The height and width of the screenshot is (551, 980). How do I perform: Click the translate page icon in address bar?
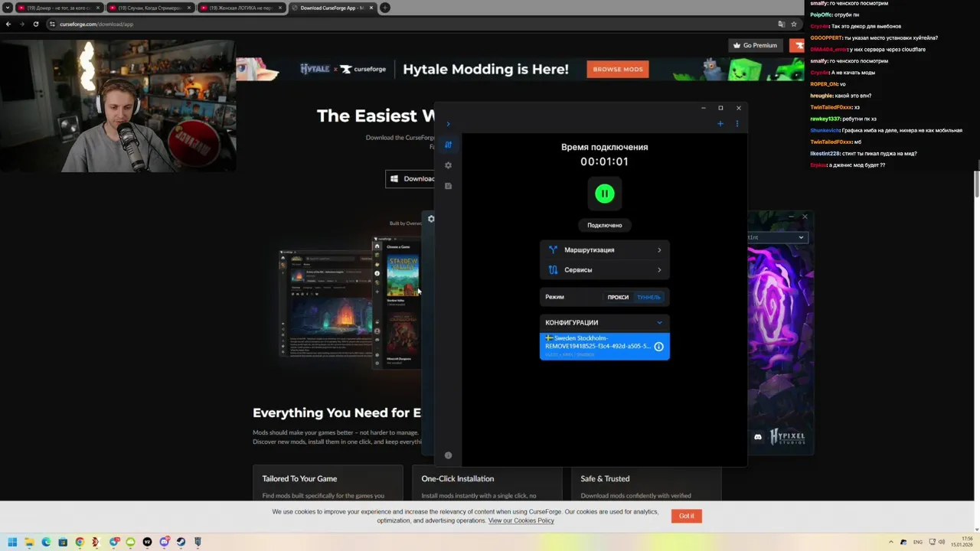pyautogui.click(x=781, y=24)
